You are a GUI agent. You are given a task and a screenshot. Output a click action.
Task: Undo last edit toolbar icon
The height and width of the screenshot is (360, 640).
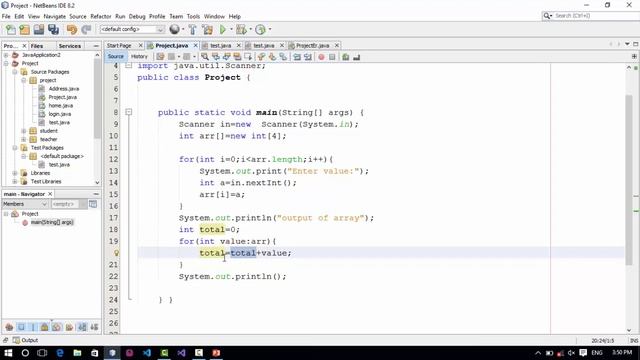[72, 29]
